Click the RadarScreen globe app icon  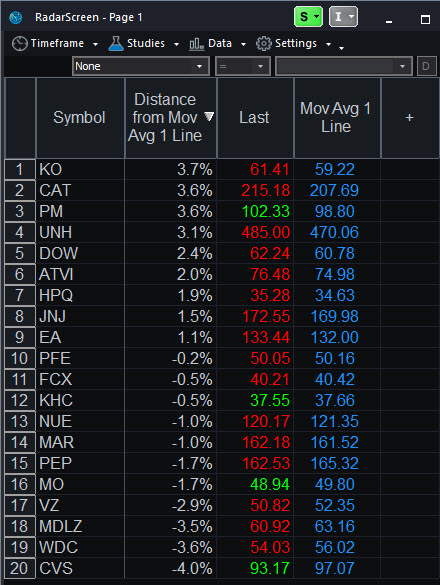(x=16, y=18)
